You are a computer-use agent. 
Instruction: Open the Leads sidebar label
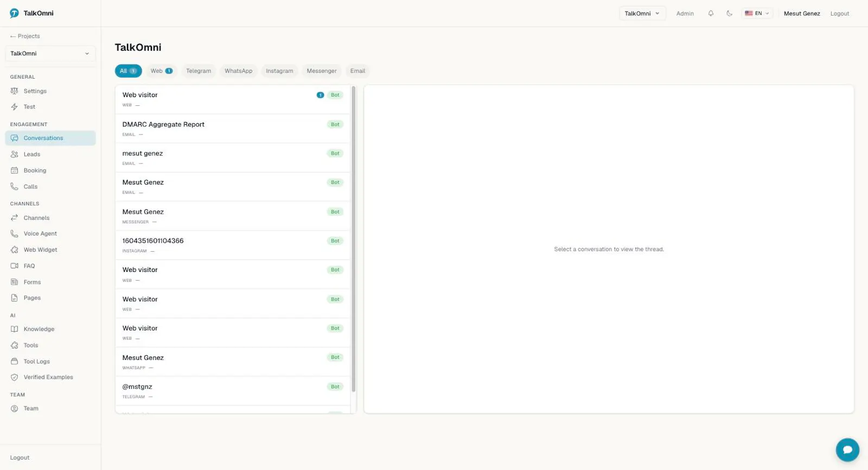point(32,154)
